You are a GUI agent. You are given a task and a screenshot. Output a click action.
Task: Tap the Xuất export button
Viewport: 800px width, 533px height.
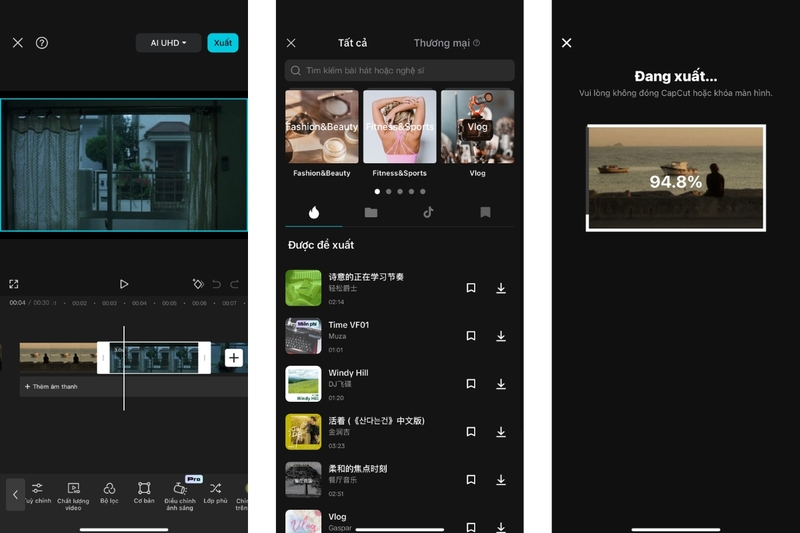(222, 43)
